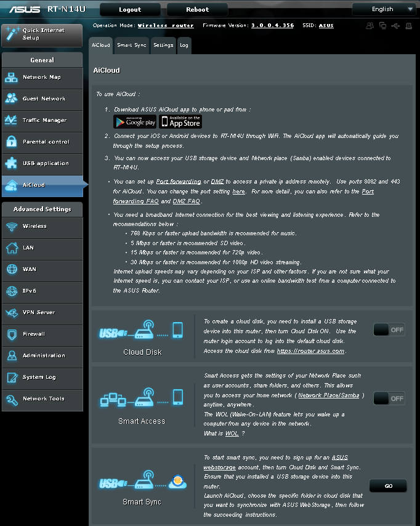Click the Administration person icon
This screenshot has width=420, height=526.
pos(12,355)
